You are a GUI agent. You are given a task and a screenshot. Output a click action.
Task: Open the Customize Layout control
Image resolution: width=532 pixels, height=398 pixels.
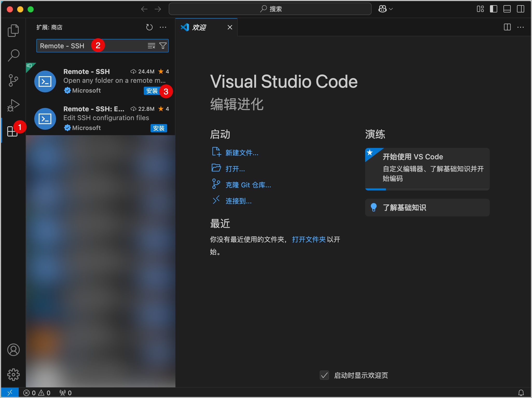480,9
